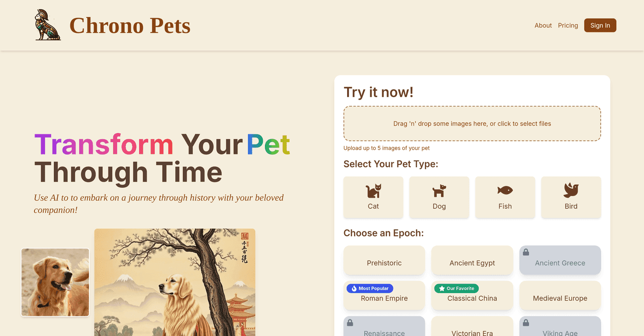The image size is (644, 336).
Task: Click the star icon in Our Favorite badge
Action: coord(442,288)
